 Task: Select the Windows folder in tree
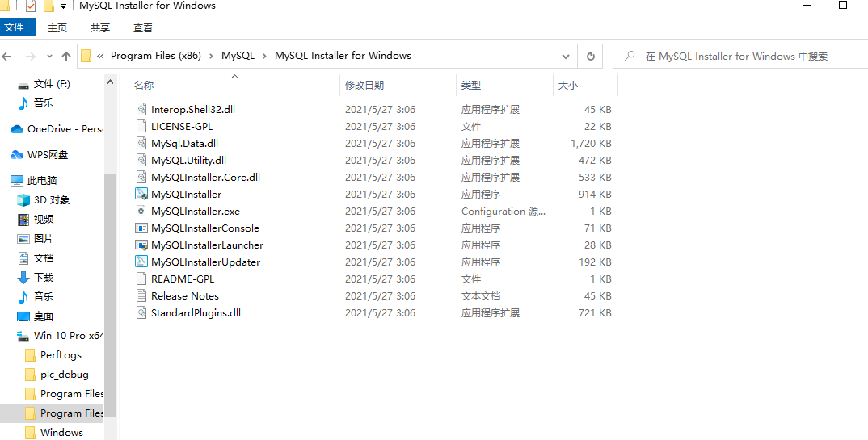[x=61, y=432]
